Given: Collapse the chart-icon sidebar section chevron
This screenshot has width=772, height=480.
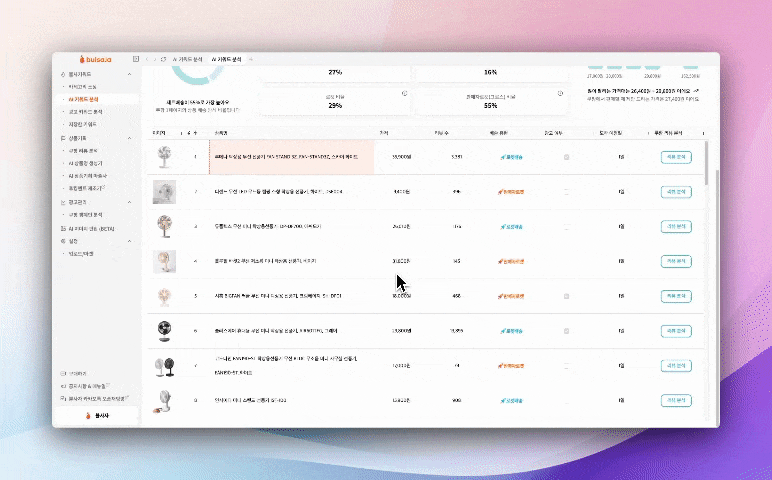Looking at the screenshot, I should 129,202.
